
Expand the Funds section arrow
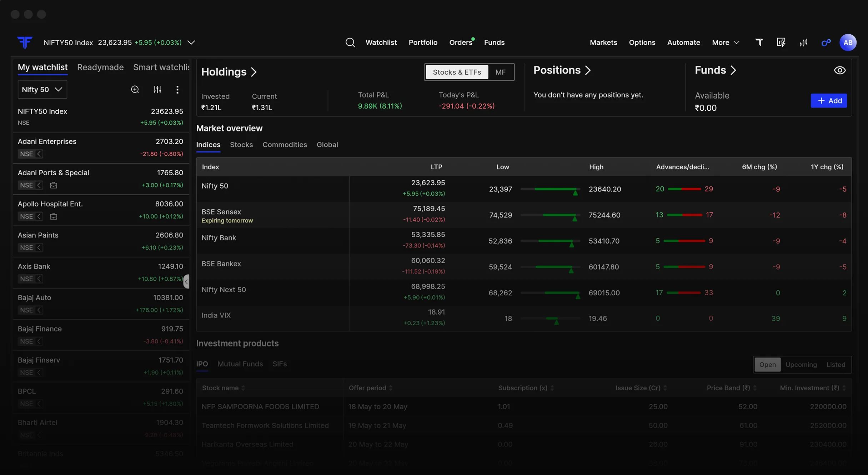733,70
